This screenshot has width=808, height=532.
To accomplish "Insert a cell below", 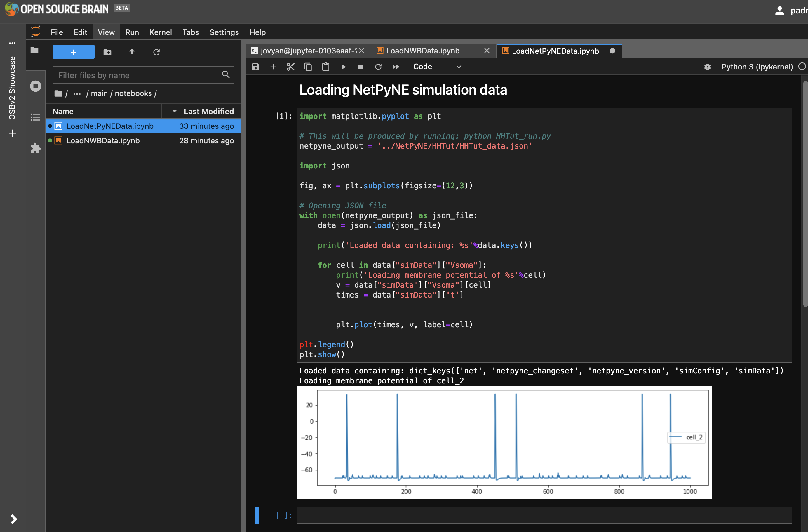I will 273,67.
